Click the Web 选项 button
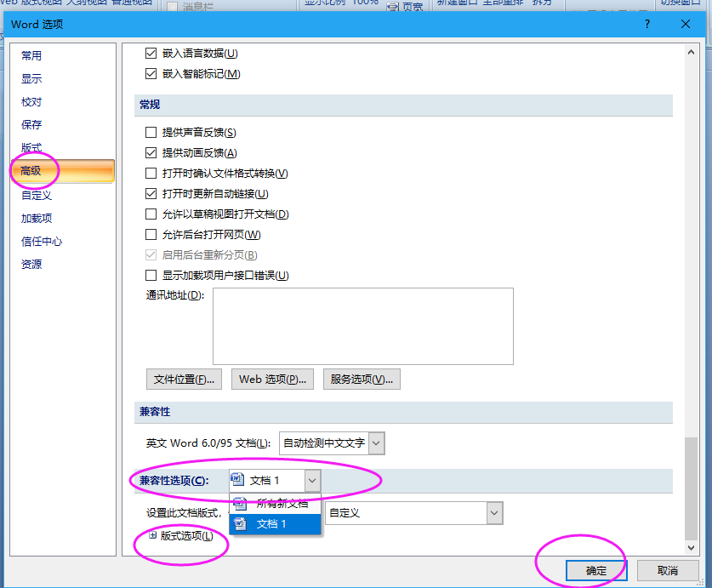 [x=272, y=379]
